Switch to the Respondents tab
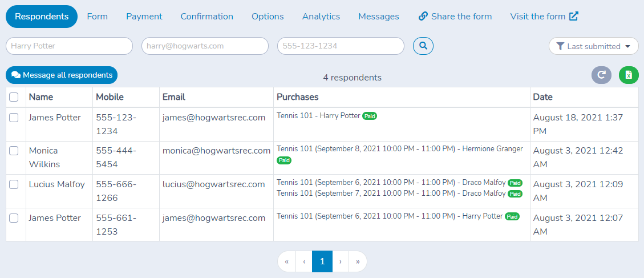Screen dimensions: 644x278 tap(42, 17)
